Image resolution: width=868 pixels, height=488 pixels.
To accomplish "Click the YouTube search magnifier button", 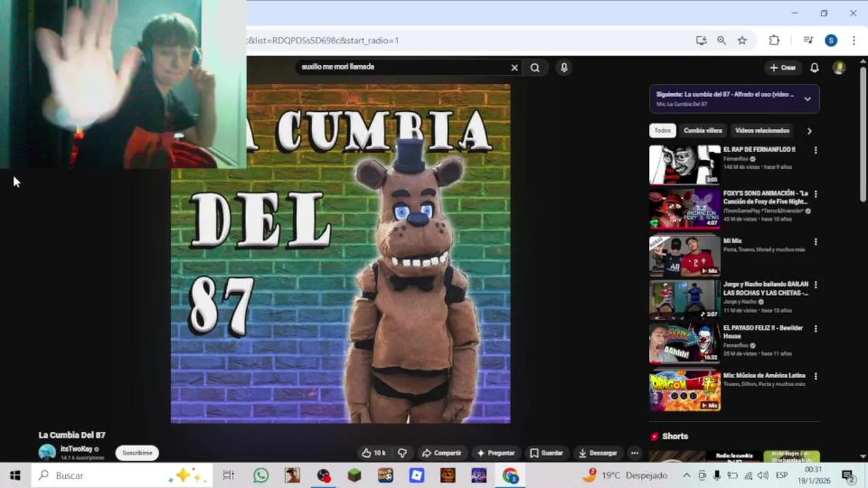I will pos(535,68).
